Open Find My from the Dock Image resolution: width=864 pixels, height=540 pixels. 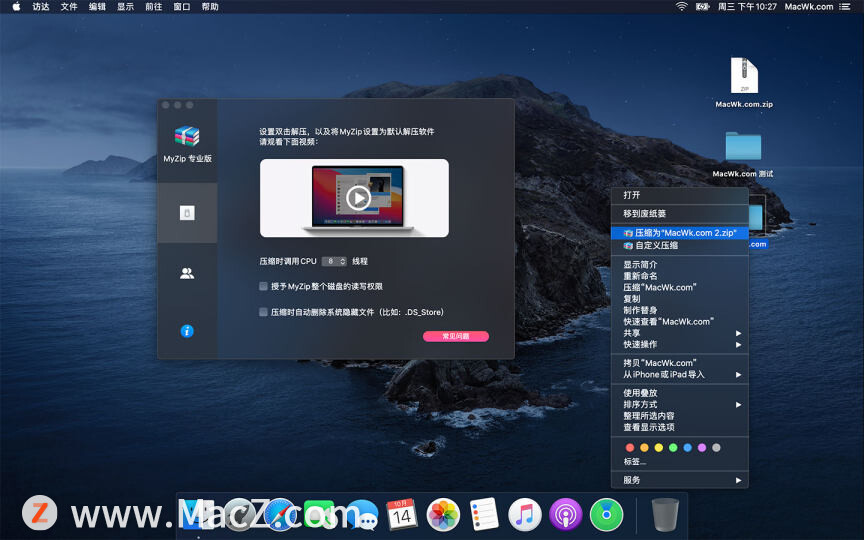[606, 515]
